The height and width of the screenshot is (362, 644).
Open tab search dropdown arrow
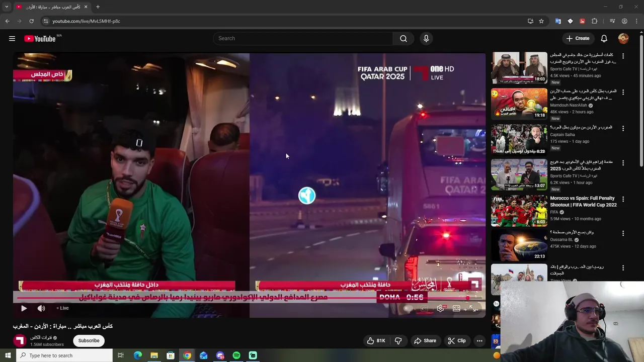coord(7,7)
